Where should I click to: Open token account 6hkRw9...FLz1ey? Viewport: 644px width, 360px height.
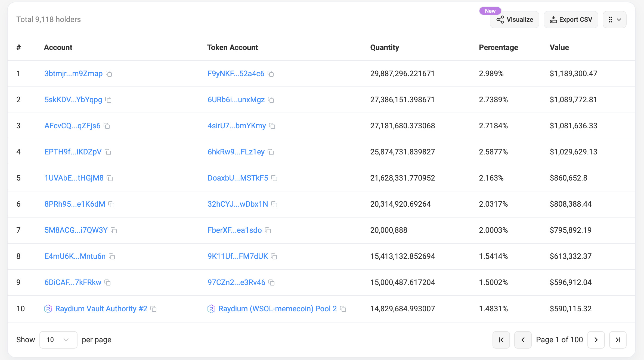(x=236, y=152)
